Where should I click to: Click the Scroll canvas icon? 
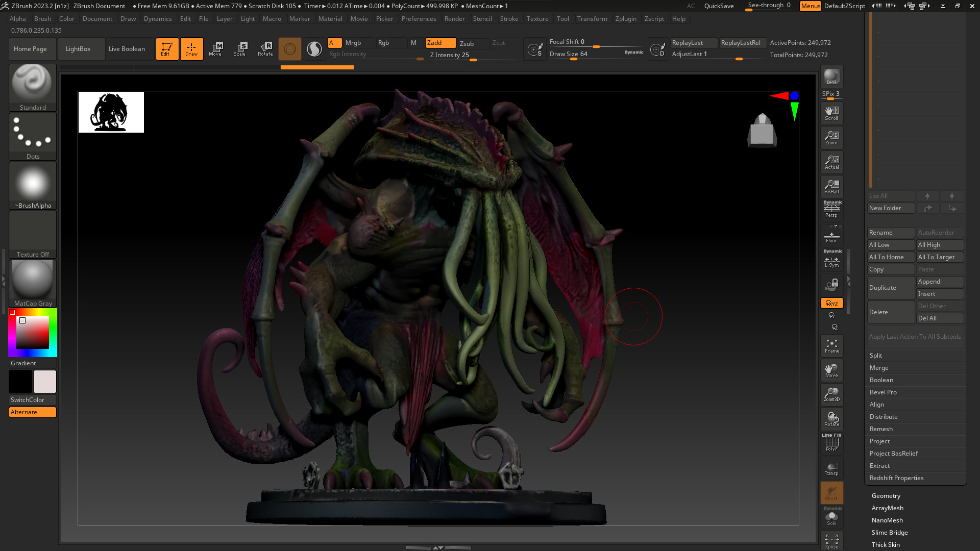[831, 113]
